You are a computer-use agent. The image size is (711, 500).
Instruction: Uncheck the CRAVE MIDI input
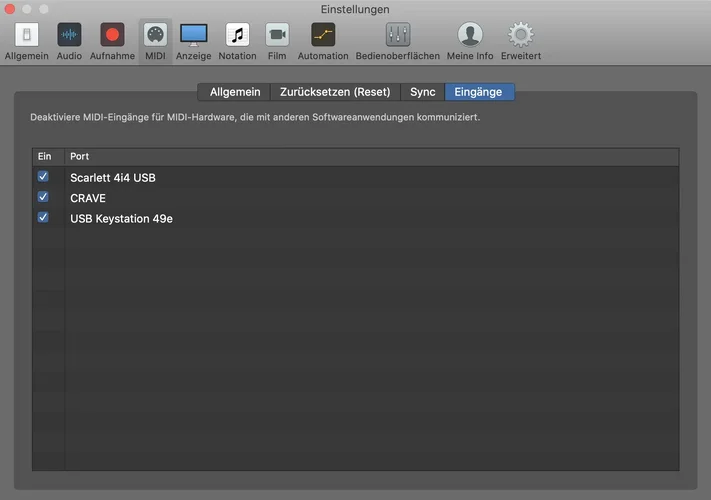pyautogui.click(x=43, y=197)
